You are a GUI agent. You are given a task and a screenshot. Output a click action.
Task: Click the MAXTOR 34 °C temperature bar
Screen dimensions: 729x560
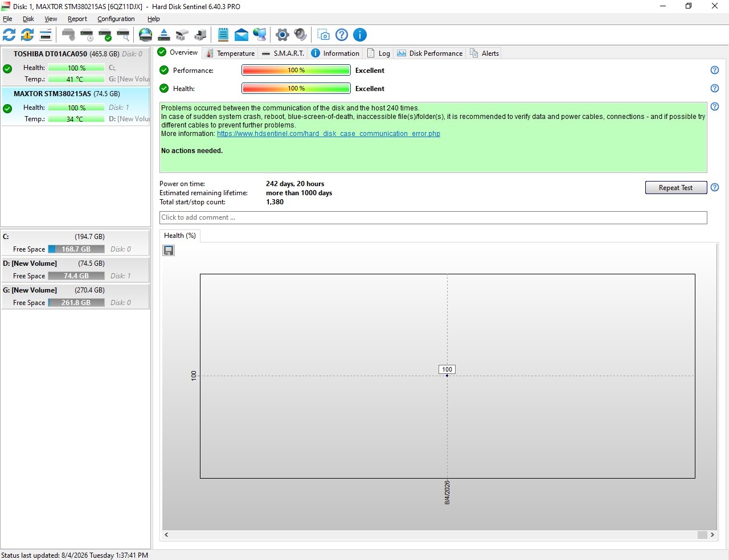(76, 119)
